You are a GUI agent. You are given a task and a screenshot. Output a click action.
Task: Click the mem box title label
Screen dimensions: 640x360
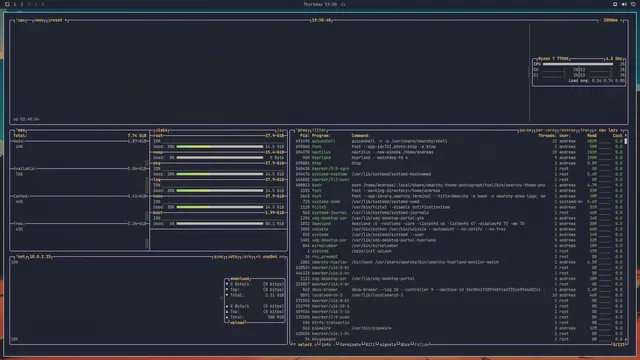[21, 130]
